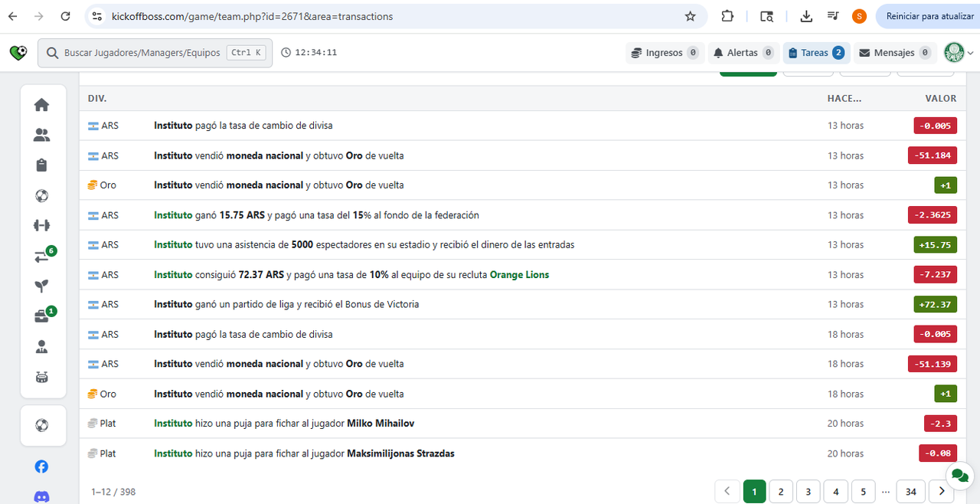This screenshot has width=980, height=504.
Task: Focus the Buscar Jugadores/Managers/Equipos search box
Action: point(155,53)
